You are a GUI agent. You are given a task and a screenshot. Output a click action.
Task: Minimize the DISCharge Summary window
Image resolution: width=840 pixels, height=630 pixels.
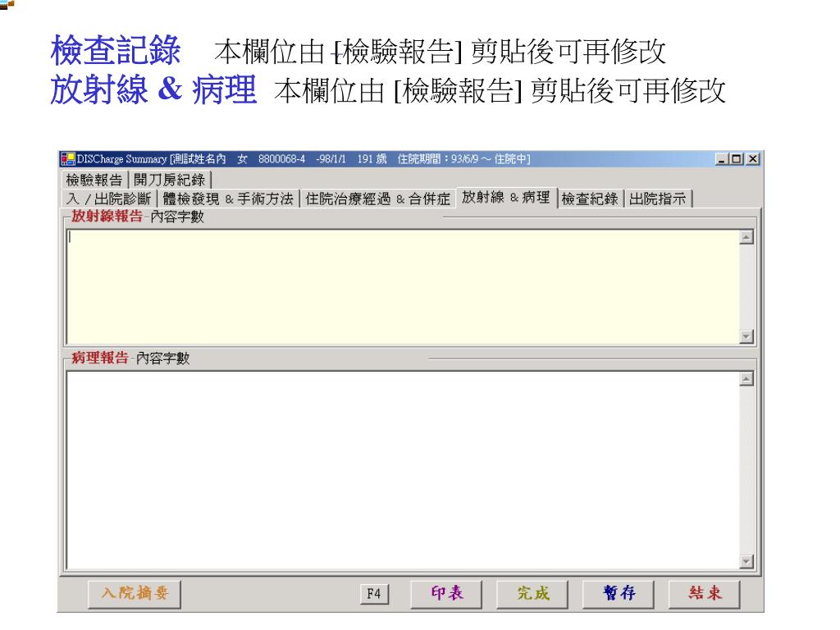click(x=722, y=158)
